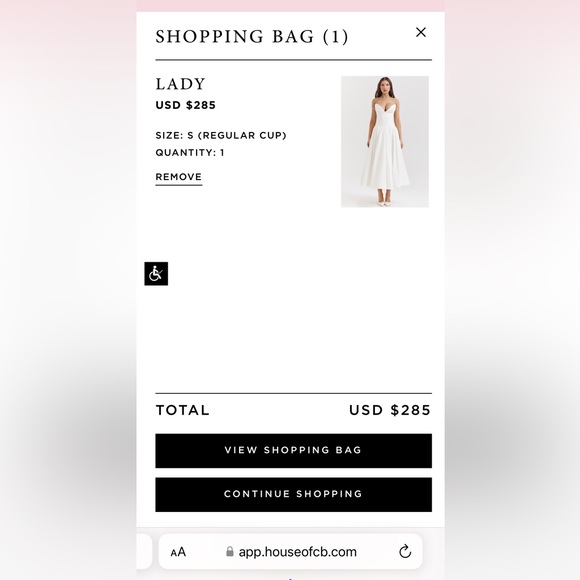Click the Total label
The image size is (580, 580).
coord(182,410)
